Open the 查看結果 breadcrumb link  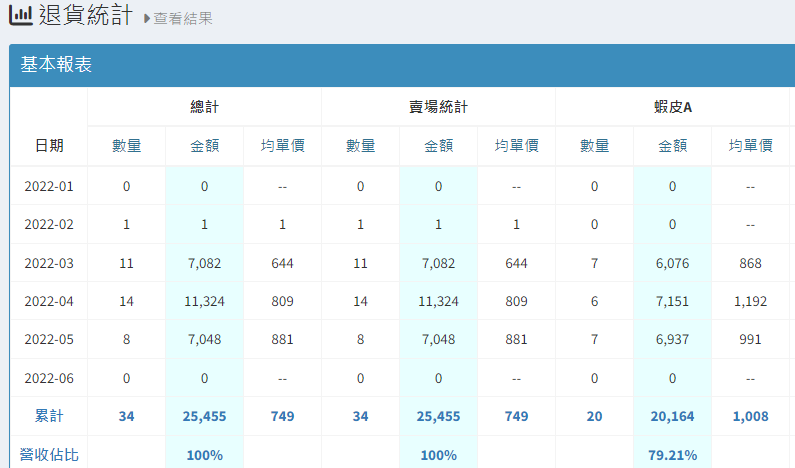tap(182, 19)
